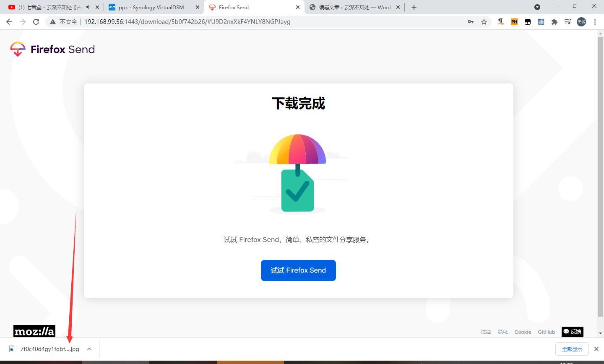Reload the current page

click(x=36, y=22)
